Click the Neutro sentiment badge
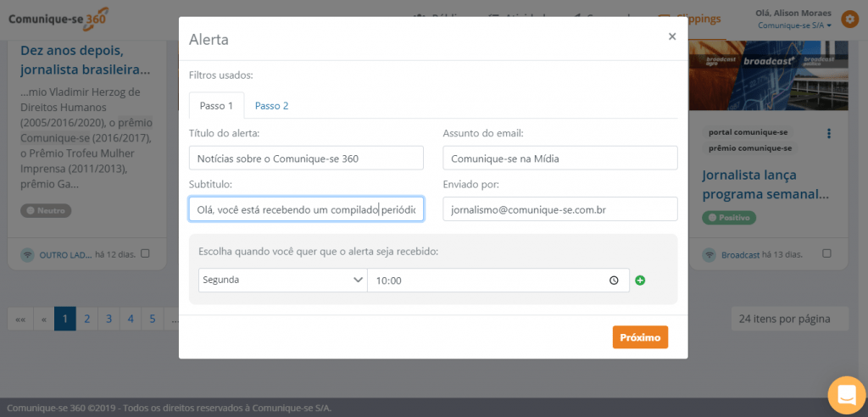The image size is (868, 417). click(x=46, y=211)
